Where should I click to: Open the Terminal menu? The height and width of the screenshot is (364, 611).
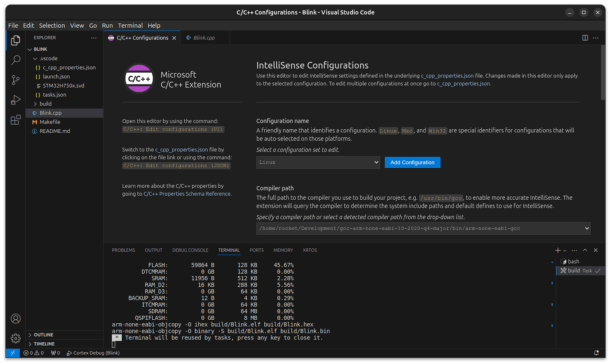[x=130, y=25]
